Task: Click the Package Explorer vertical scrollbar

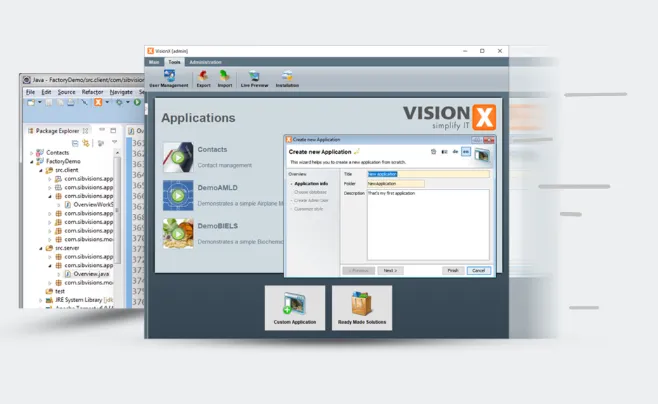Action: pyautogui.click(x=118, y=210)
